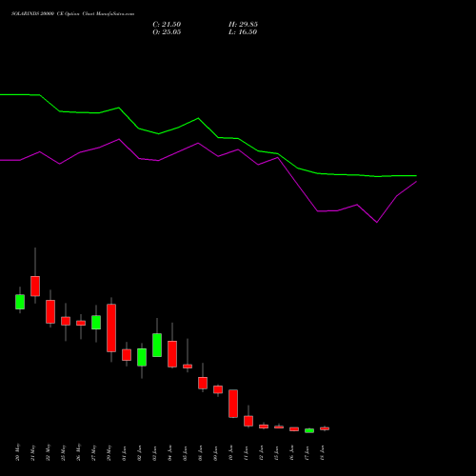Click the 18 Jun date label

[x=323, y=453]
